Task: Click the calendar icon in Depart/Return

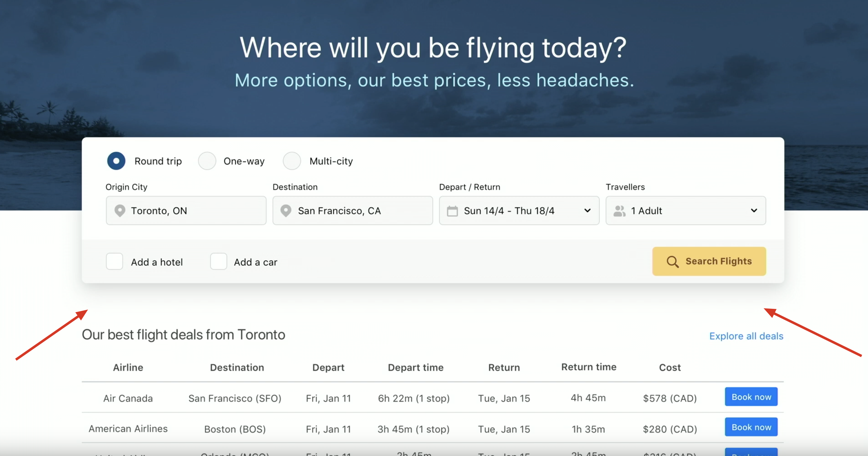Action: [452, 211]
